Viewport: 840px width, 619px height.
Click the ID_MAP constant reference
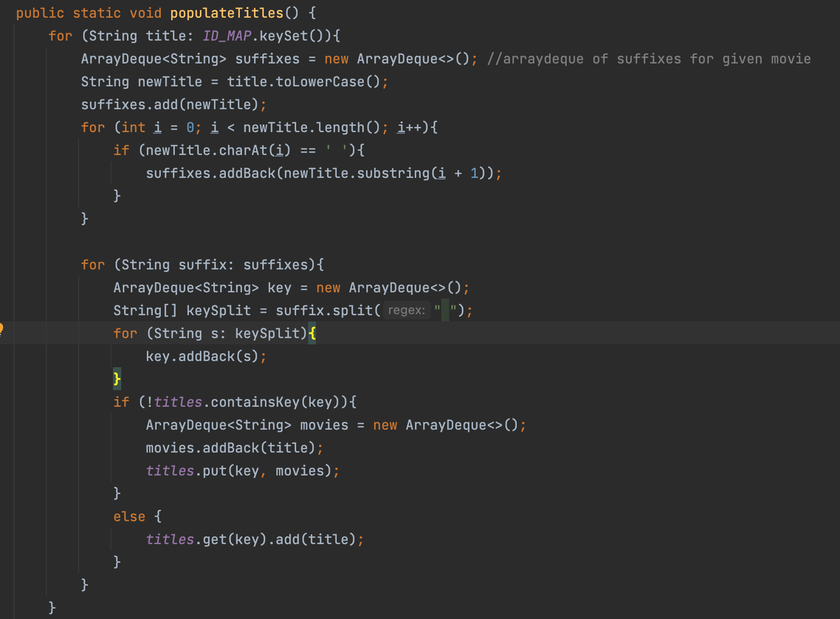226,36
